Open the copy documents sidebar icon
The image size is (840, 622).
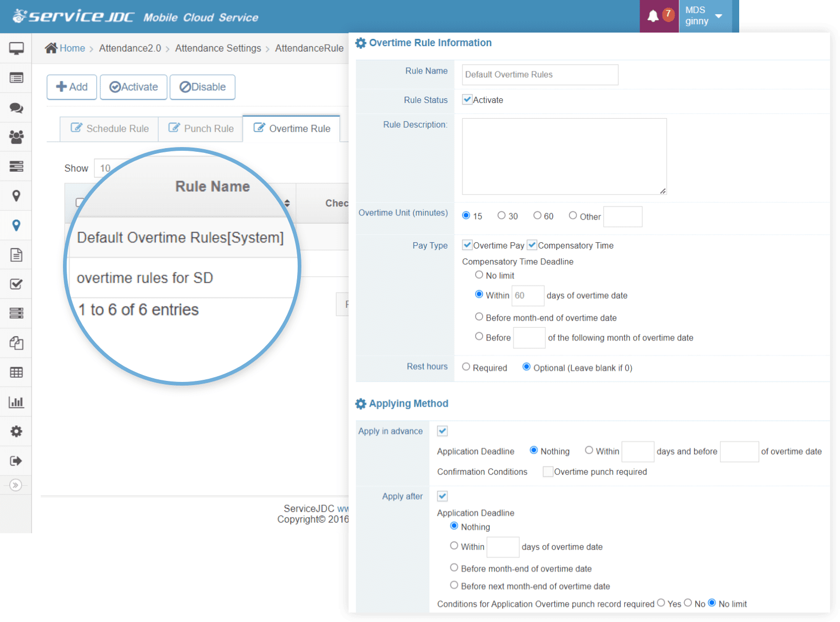pyautogui.click(x=16, y=343)
